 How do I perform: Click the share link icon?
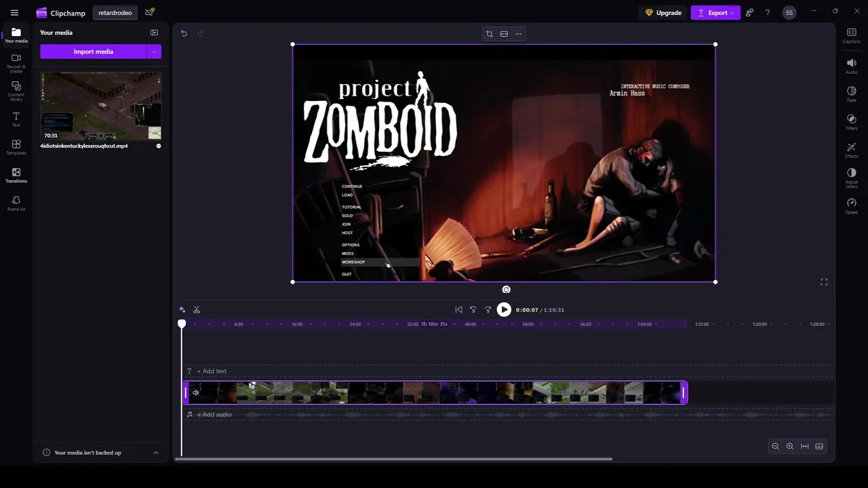click(x=749, y=13)
